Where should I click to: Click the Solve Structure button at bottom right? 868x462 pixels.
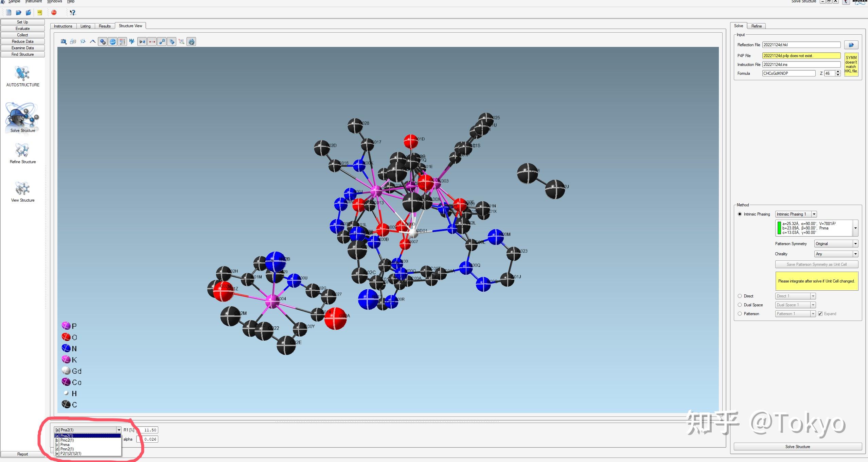click(x=797, y=447)
